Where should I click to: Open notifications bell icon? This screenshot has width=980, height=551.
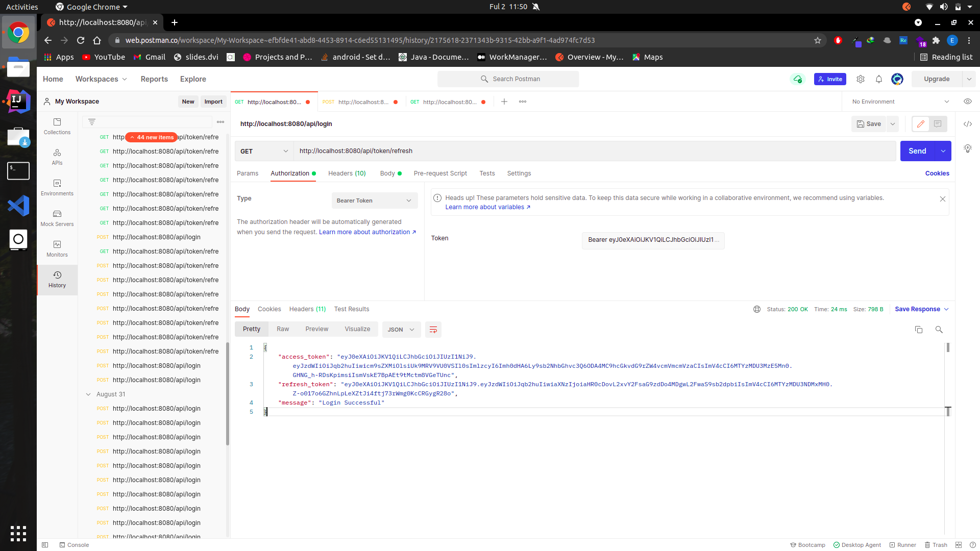pos(878,79)
